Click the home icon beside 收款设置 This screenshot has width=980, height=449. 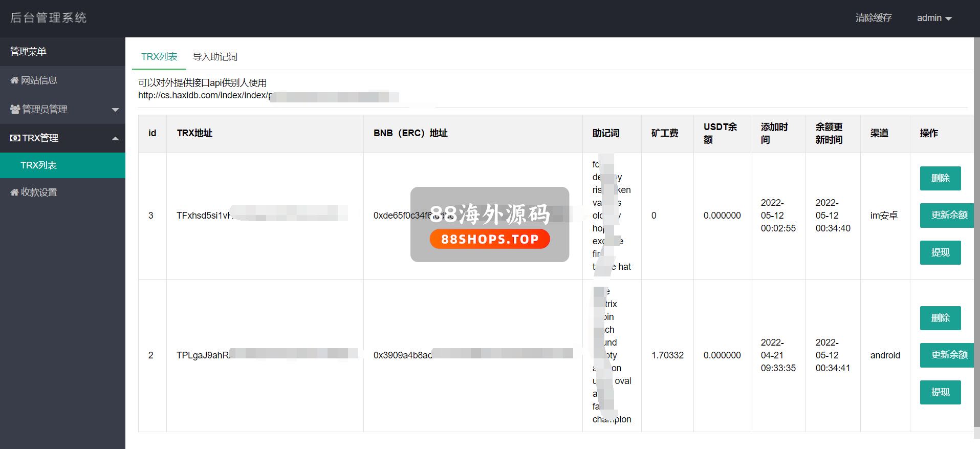coord(14,193)
